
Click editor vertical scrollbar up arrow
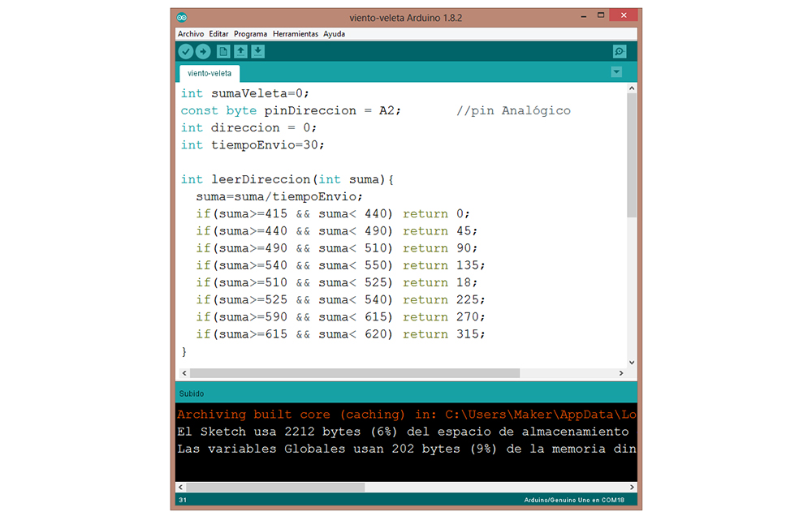632,88
